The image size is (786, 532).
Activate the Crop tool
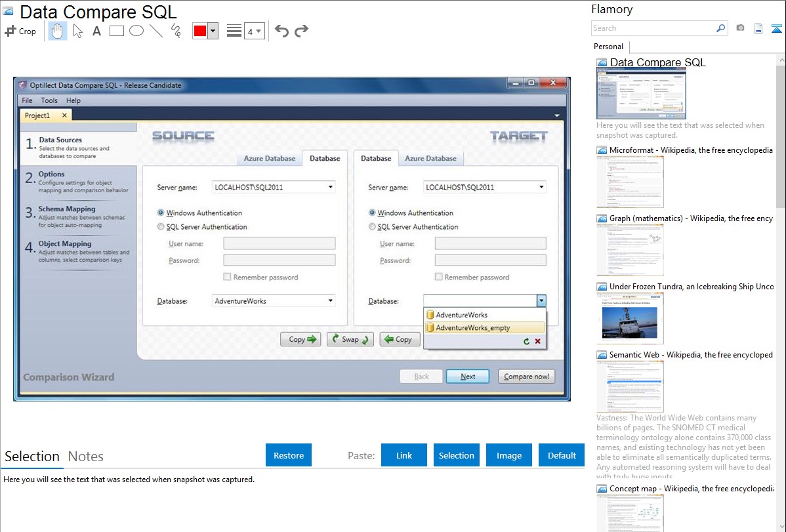click(x=20, y=31)
